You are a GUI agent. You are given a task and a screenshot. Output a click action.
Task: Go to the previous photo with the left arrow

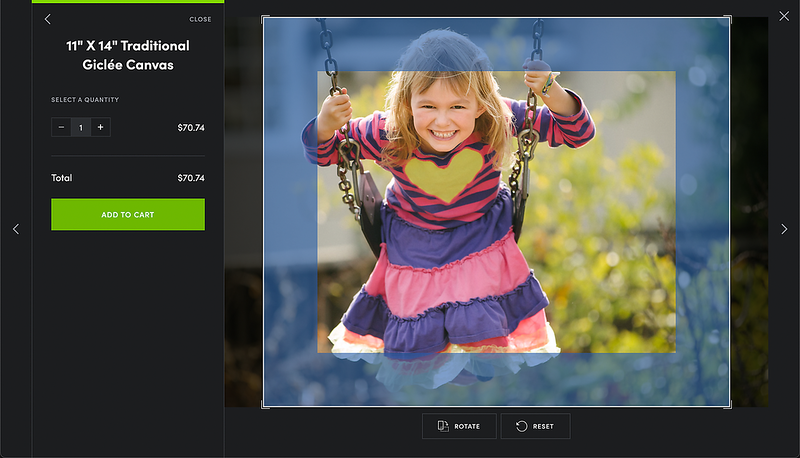pyautogui.click(x=16, y=229)
